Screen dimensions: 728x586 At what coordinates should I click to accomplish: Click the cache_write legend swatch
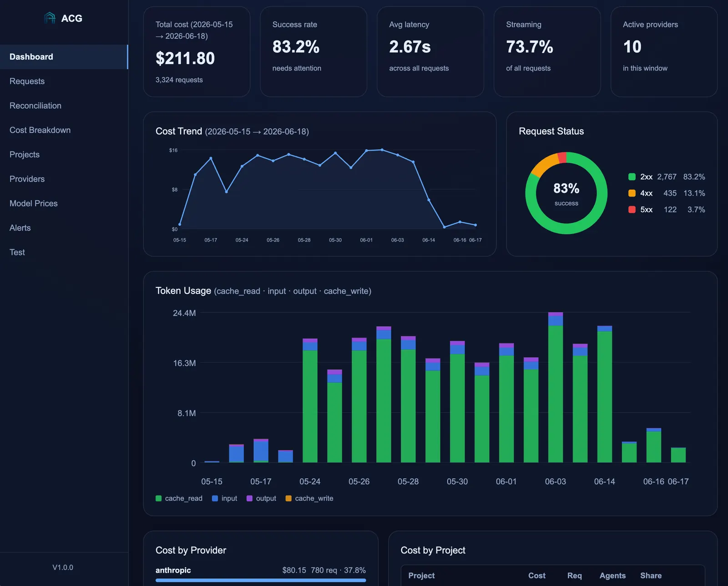click(x=288, y=498)
